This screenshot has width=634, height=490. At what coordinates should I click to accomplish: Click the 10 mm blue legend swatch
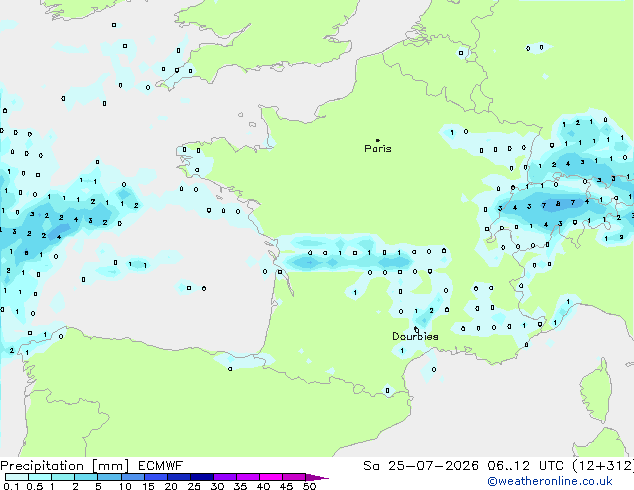[x=132, y=477]
